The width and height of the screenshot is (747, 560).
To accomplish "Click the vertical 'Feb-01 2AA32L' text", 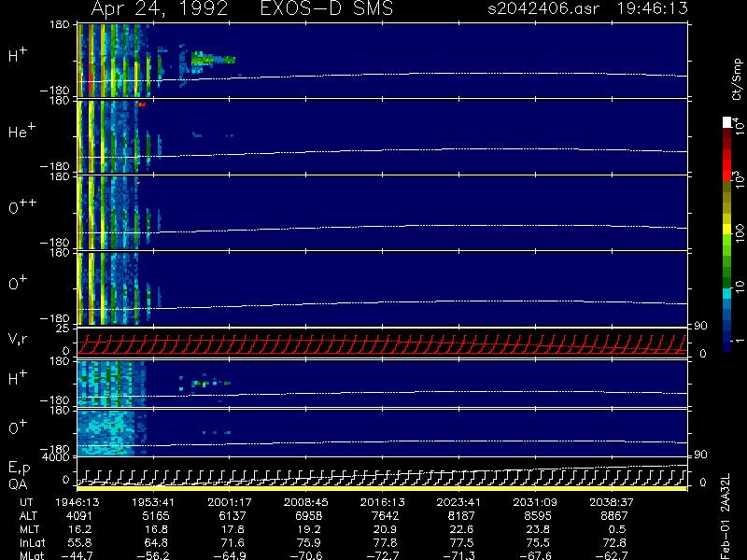I will pos(726,517).
